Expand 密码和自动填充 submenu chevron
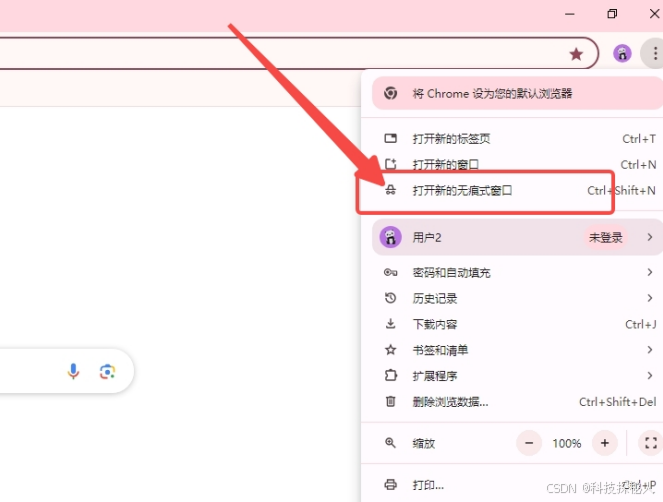The height and width of the screenshot is (502, 663). click(650, 272)
